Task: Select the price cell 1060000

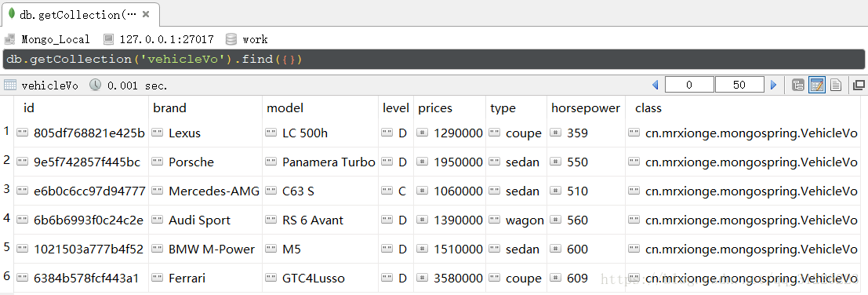Action: pos(449,191)
